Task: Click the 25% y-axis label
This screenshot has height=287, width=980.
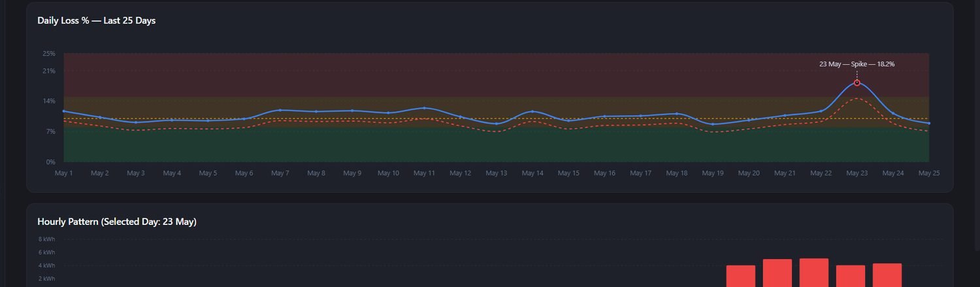Action: click(49, 53)
